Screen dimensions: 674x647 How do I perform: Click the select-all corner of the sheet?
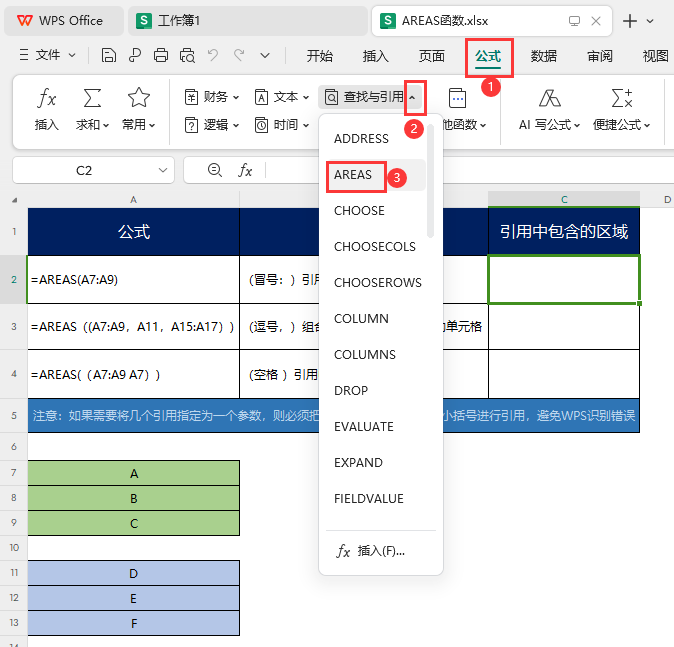(x=14, y=200)
